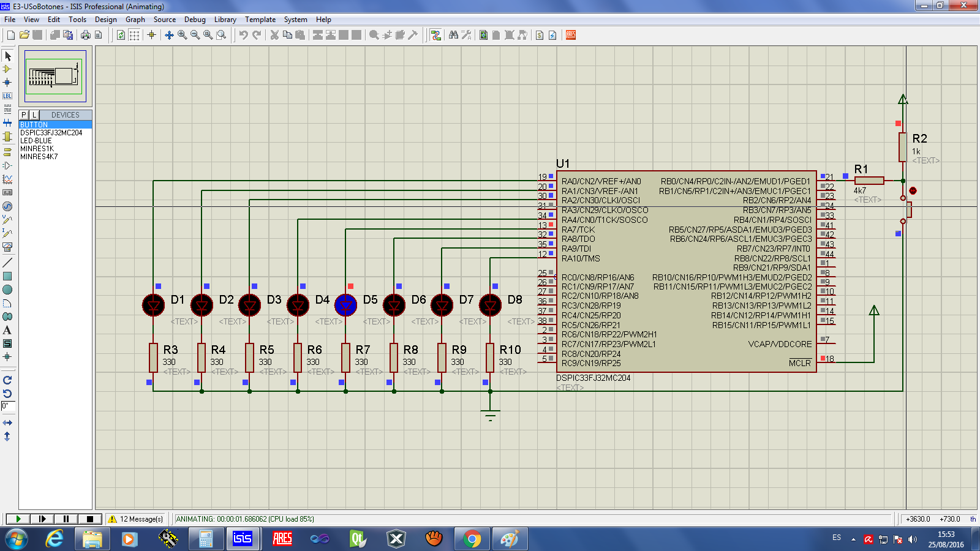Open the Debug menu
The height and width of the screenshot is (551, 980).
195,20
